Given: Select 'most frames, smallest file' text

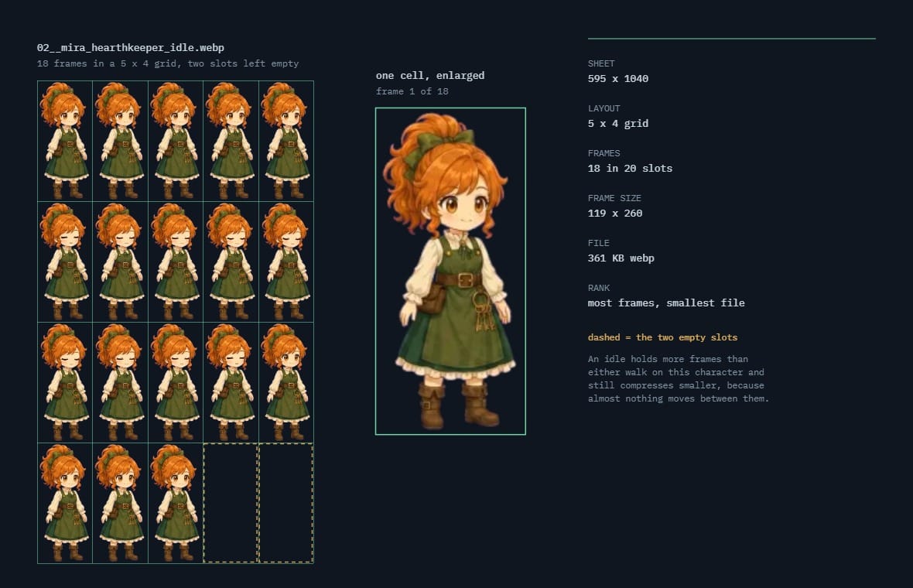Looking at the screenshot, I should (666, 303).
